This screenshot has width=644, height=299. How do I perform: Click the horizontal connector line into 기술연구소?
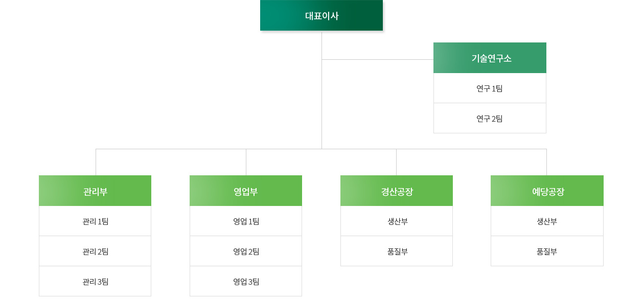click(378, 60)
